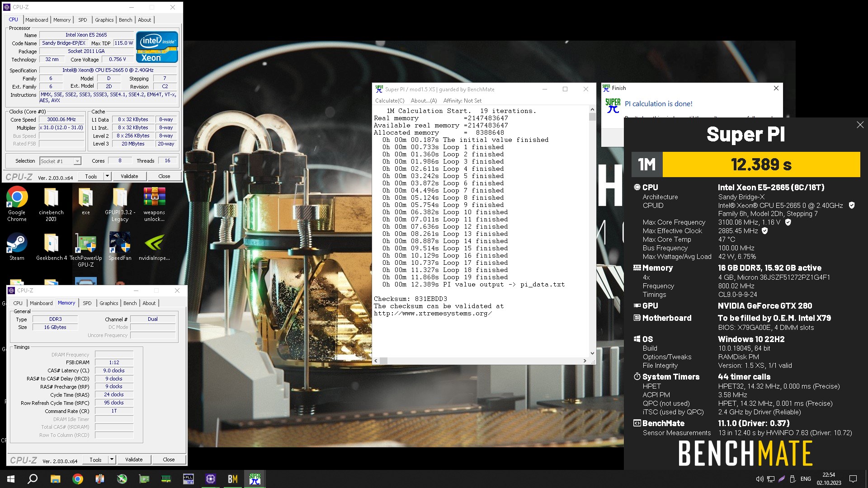
Task: Select SPD tab in bottom CPU-Z window
Action: tap(87, 303)
